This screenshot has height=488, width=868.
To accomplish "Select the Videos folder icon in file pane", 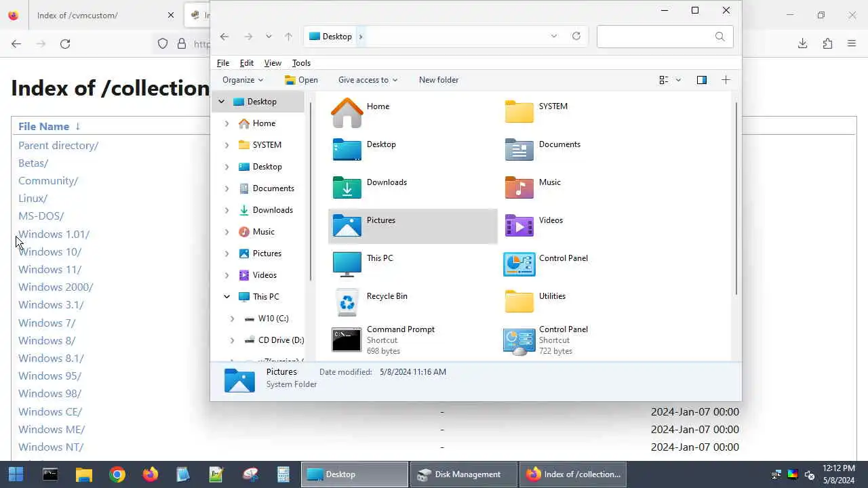I will click(x=519, y=226).
